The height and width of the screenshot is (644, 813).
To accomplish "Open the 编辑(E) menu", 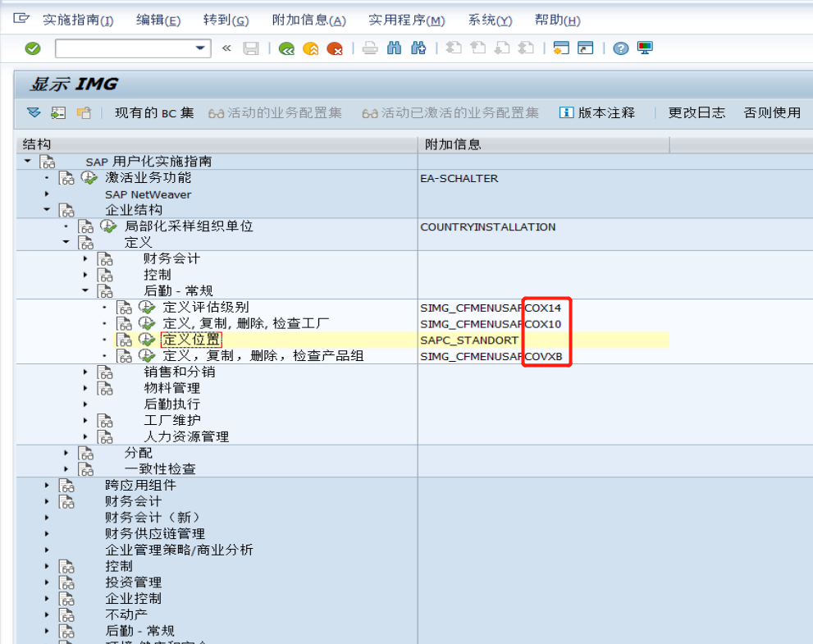I will (158, 21).
